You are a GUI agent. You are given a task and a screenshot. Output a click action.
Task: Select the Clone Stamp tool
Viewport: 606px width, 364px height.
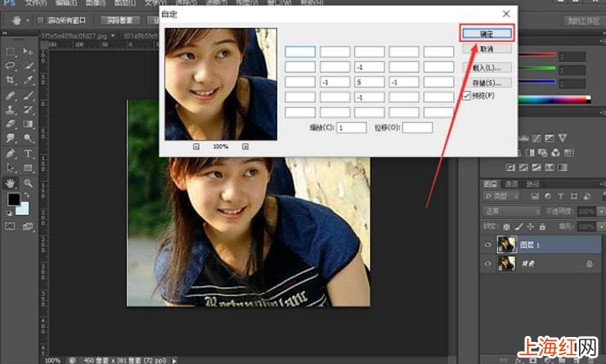[x=11, y=110]
